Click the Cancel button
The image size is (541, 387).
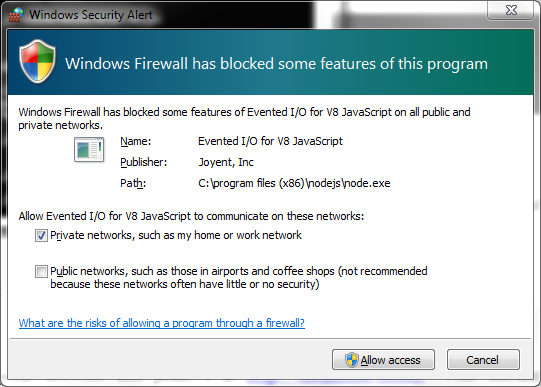coord(483,360)
